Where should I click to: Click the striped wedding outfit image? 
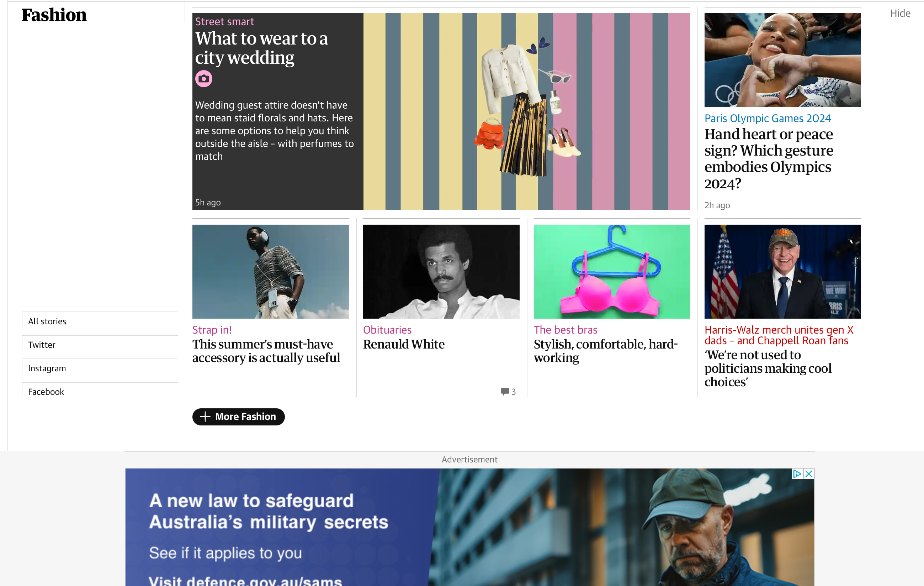pos(526,111)
